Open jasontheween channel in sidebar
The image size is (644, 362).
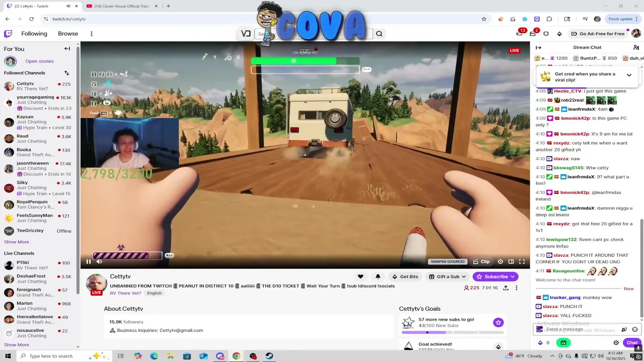click(38, 168)
